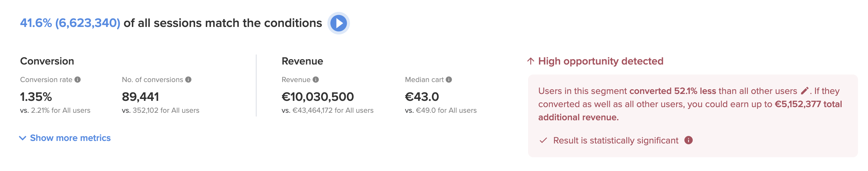Select the 89,441 conversions value
The image size is (868, 171).
[140, 97]
